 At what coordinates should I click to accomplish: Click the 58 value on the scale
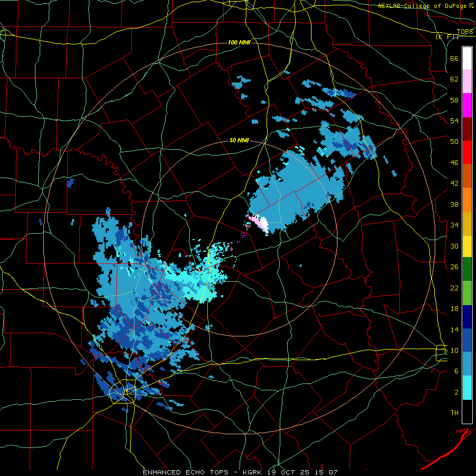[454, 100]
